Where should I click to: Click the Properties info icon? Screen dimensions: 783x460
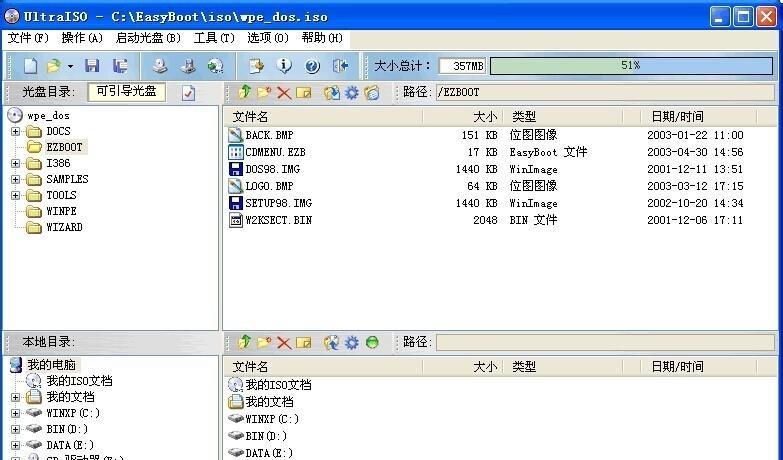(284, 65)
